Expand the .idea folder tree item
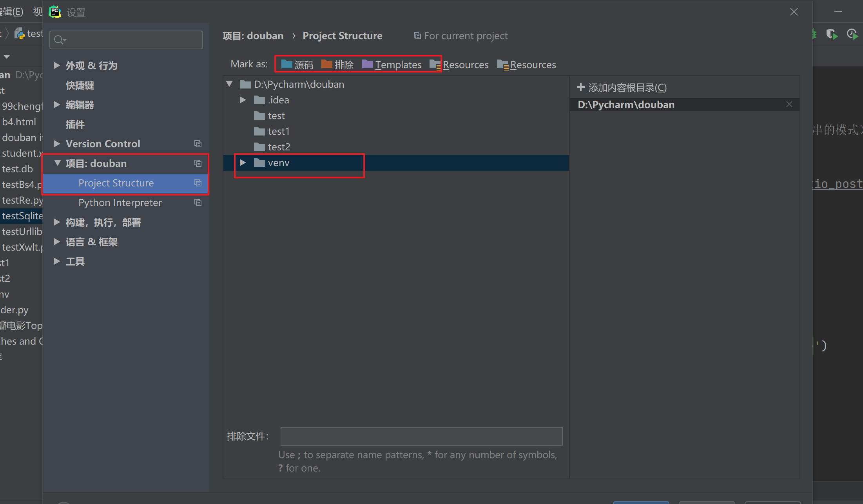Screen dimensions: 863x504 [x=243, y=99]
